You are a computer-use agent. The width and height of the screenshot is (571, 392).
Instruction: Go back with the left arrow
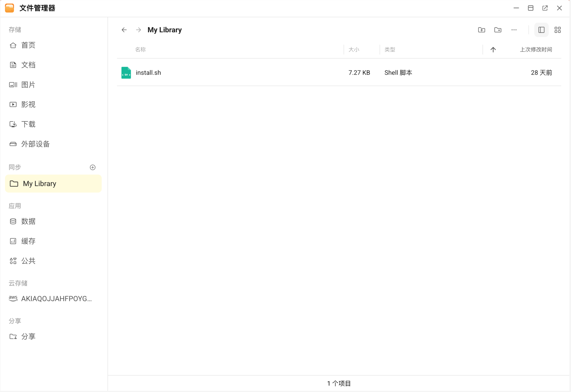tap(124, 30)
